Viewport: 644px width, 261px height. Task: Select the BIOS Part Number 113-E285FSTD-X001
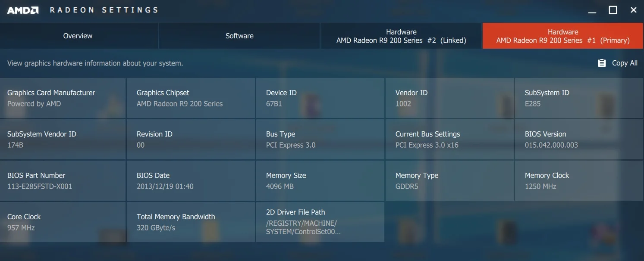40,186
